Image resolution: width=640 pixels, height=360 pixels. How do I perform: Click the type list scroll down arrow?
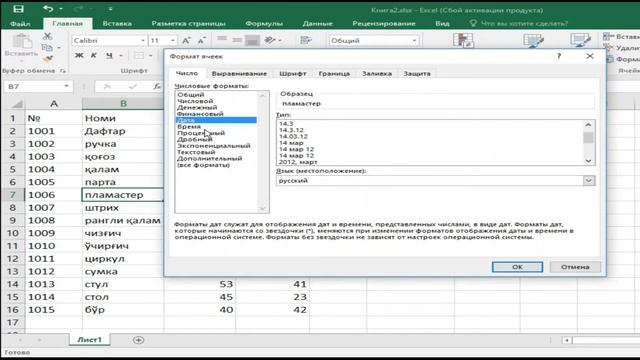click(x=588, y=161)
